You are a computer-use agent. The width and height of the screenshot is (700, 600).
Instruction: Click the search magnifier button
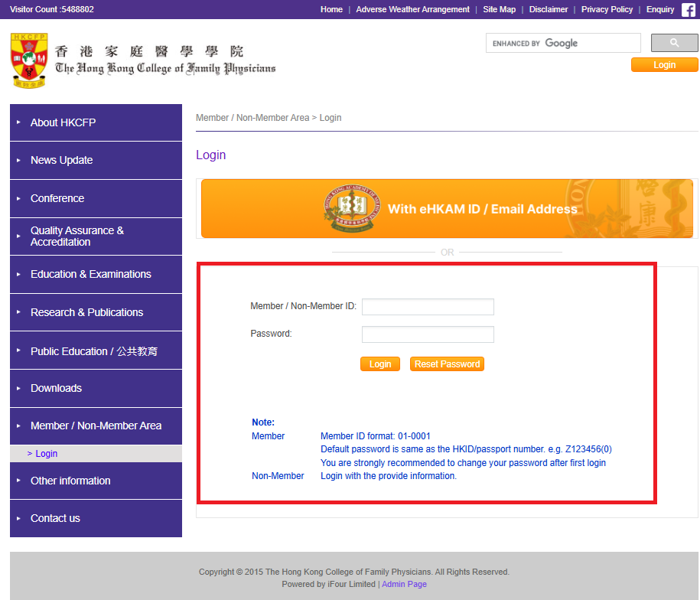675,43
